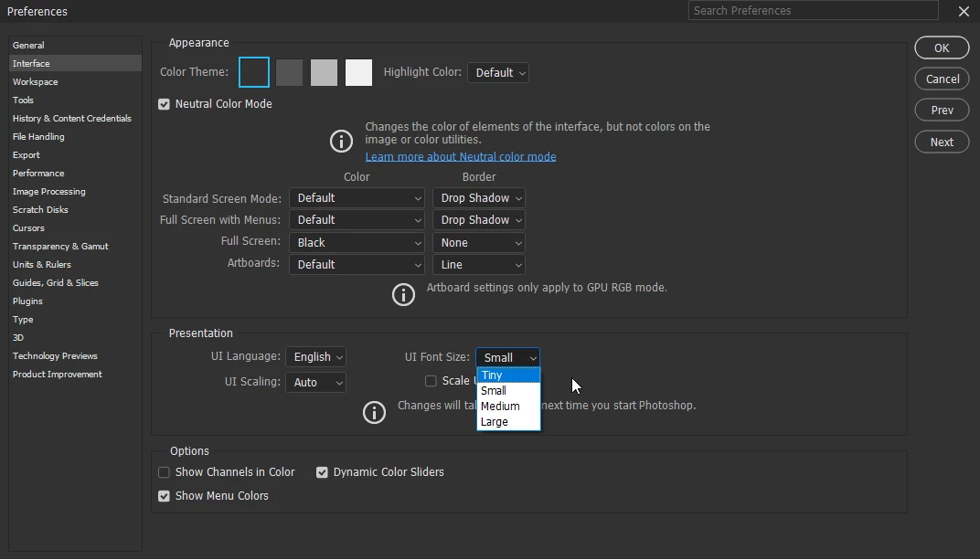Choose Small from UI Font Size list
This screenshot has height=560, width=980.
pos(508,391)
